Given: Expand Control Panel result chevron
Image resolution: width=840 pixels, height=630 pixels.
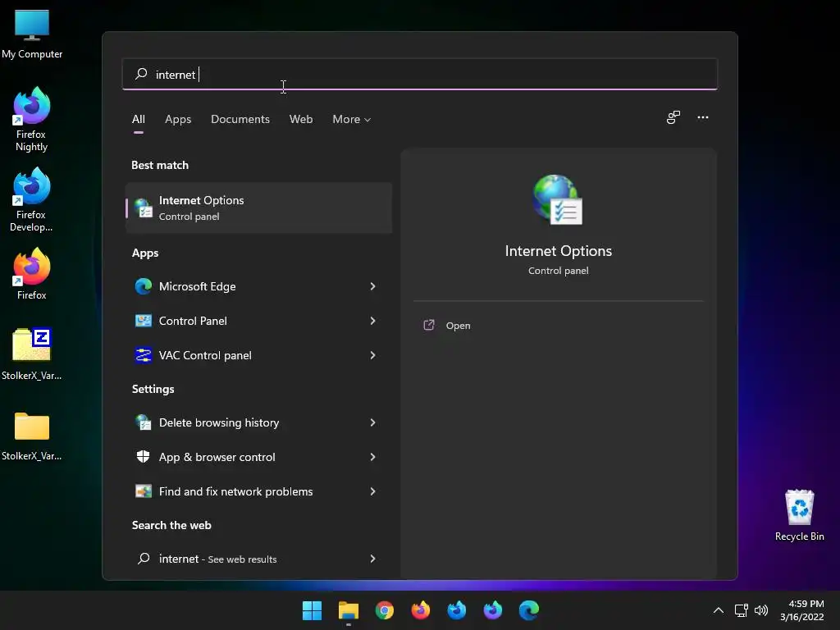Looking at the screenshot, I should [x=373, y=321].
